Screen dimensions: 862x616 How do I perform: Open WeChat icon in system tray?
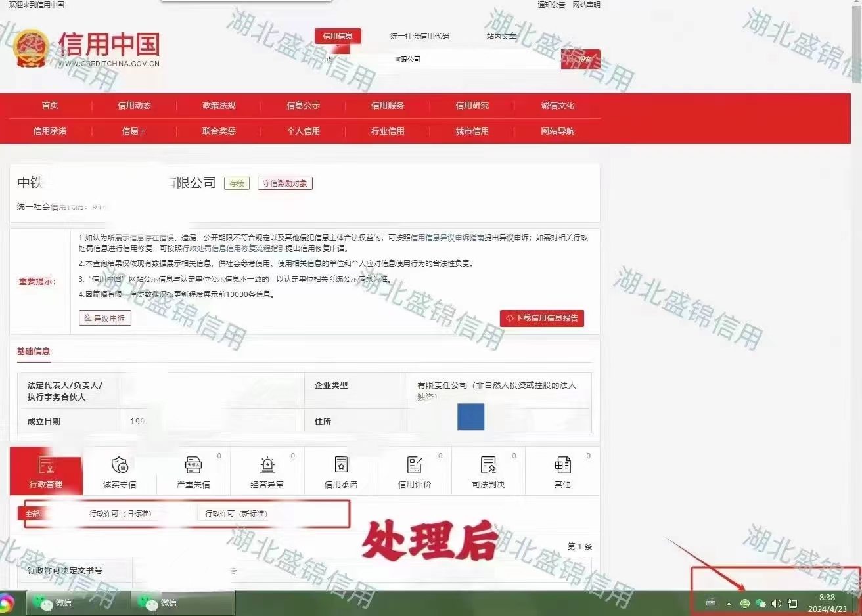click(x=761, y=603)
